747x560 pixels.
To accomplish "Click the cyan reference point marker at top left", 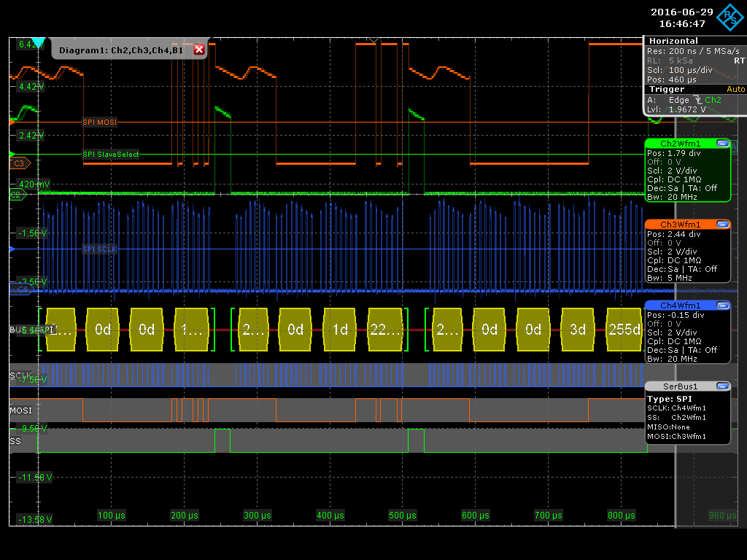I will [38, 42].
